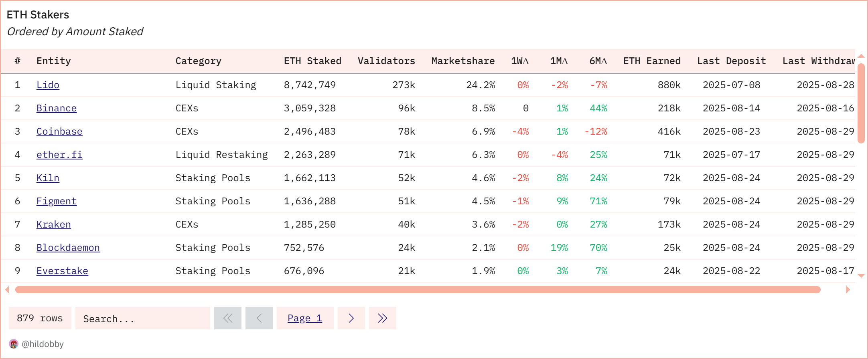
Task: Click the previous-page arrow icon
Action: click(259, 318)
